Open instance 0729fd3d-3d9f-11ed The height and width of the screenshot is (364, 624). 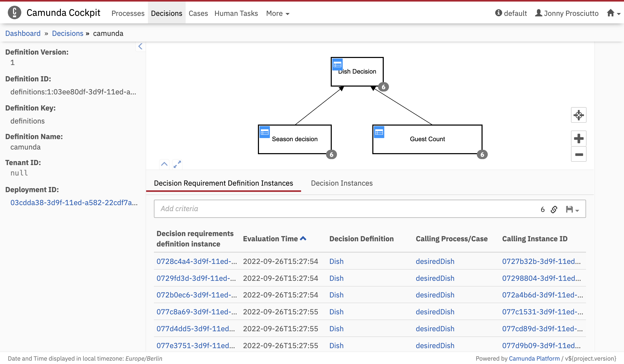pyautogui.click(x=196, y=278)
